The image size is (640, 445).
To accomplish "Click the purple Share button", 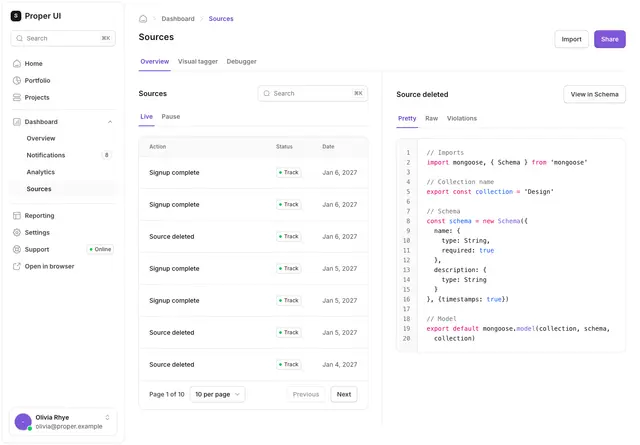I will pos(610,39).
